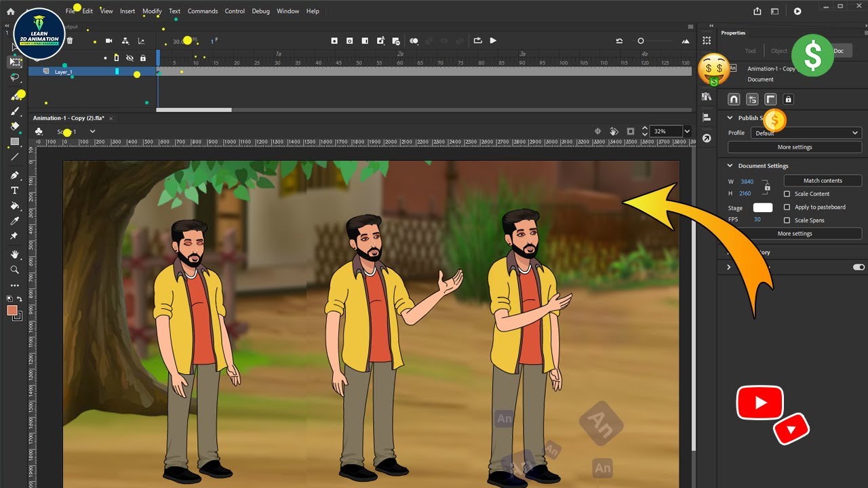
Task: Select the Lasso tool
Action: (14, 78)
